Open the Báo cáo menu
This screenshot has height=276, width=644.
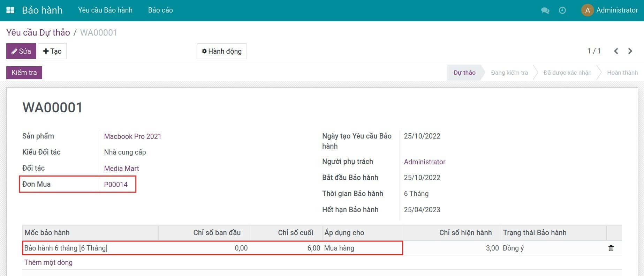click(x=160, y=10)
